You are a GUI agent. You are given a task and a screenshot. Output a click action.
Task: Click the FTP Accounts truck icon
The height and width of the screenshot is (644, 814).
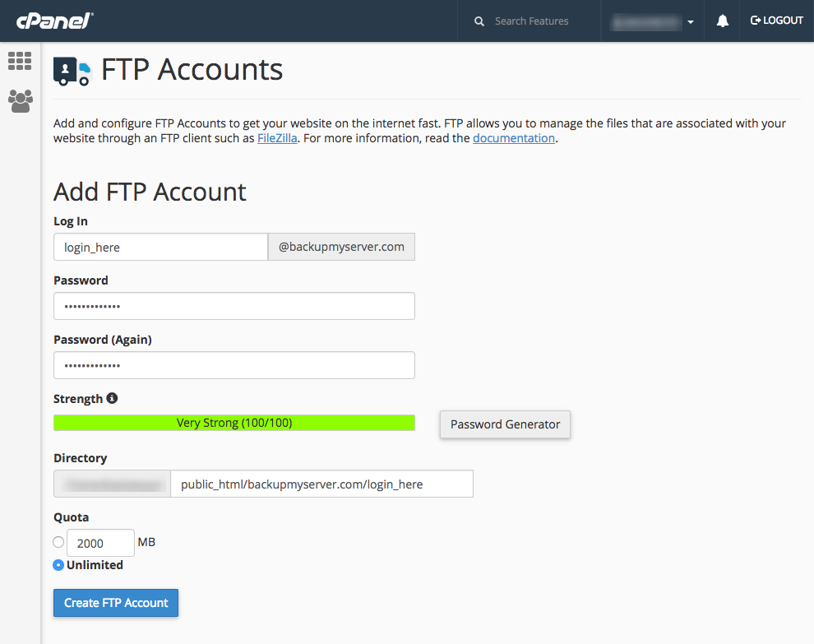(x=72, y=71)
